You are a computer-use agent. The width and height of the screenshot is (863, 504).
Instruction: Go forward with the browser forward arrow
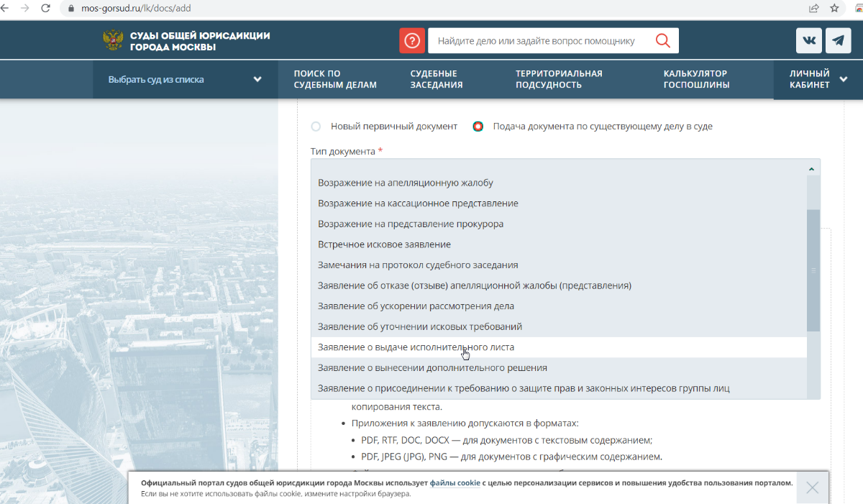click(x=26, y=9)
